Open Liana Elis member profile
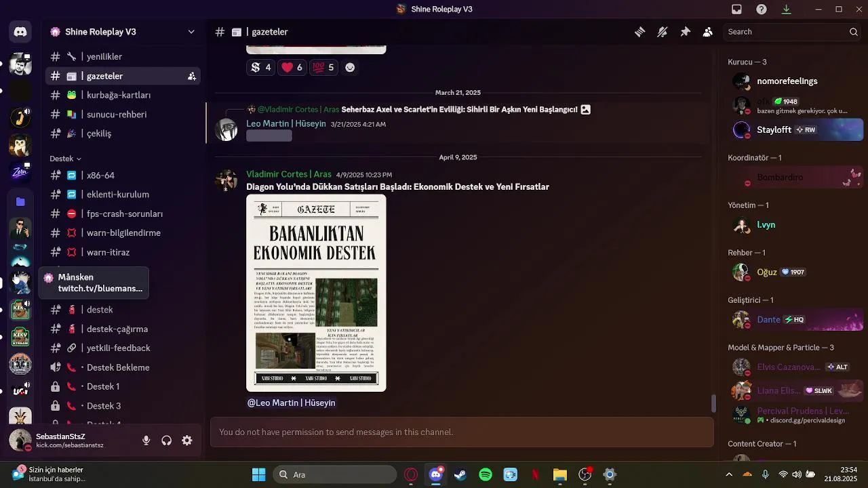868x488 pixels. coord(795,391)
